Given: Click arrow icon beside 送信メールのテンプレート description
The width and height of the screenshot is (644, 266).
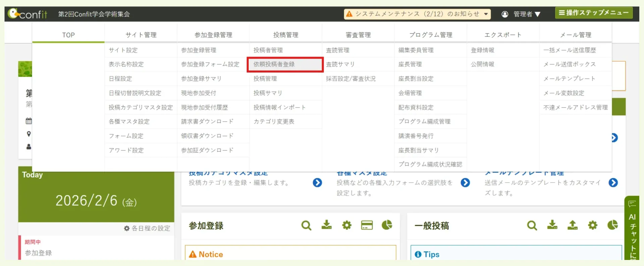Looking at the screenshot, I should [x=613, y=183].
